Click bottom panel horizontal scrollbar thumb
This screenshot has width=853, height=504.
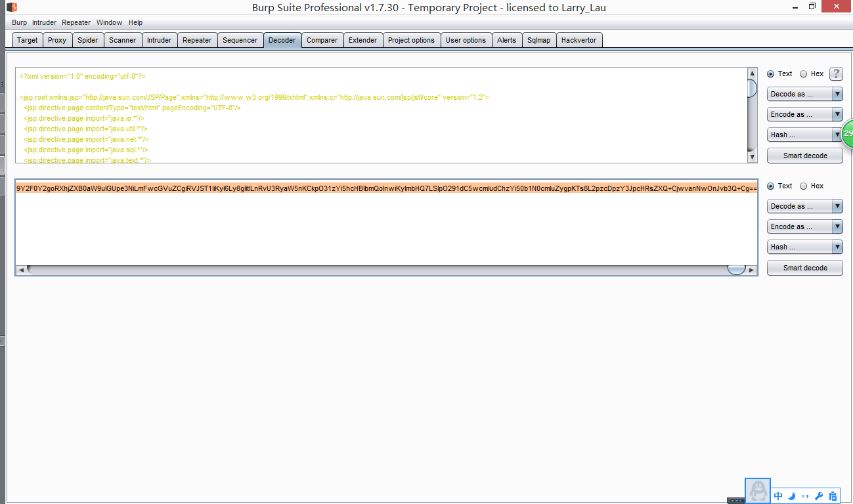click(x=736, y=270)
